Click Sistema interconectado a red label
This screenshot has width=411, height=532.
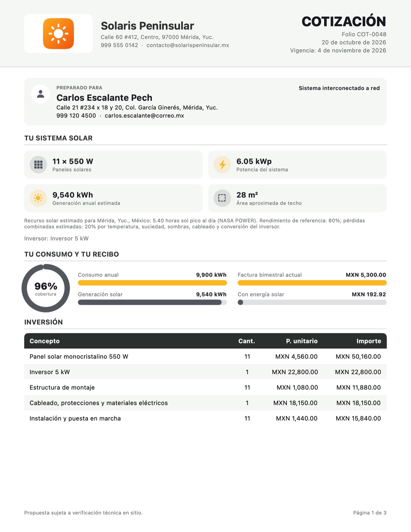339,88
